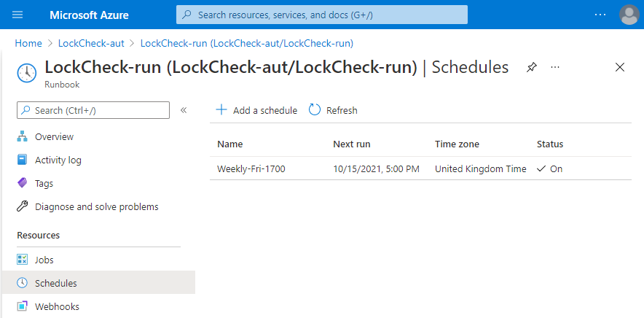Open the Tags menu item
Image resolution: width=644 pixels, height=318 pixels.
point(44,184)
